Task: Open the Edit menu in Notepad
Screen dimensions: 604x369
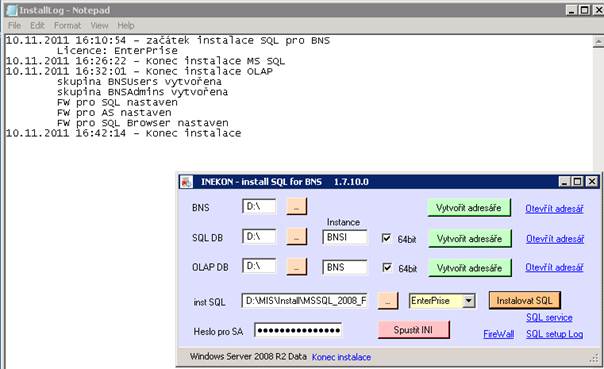Action: 37,25
